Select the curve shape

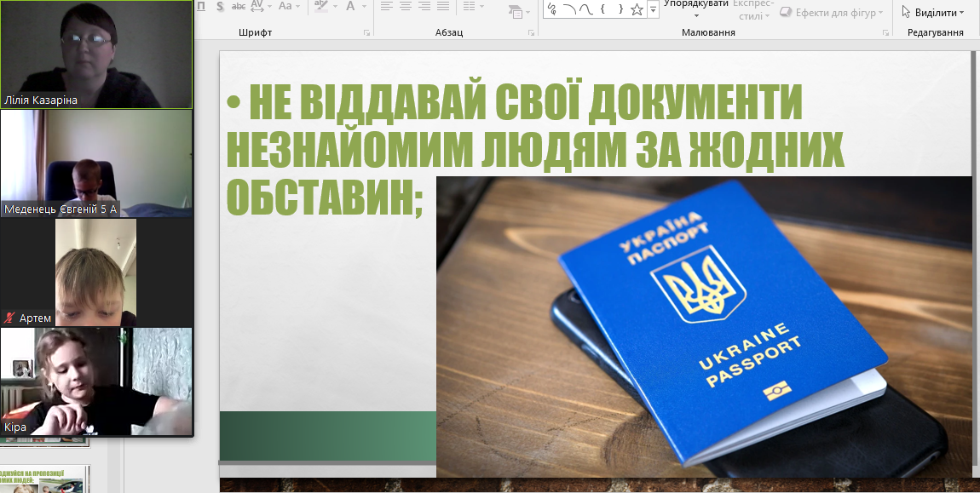(x=585, y=9)
